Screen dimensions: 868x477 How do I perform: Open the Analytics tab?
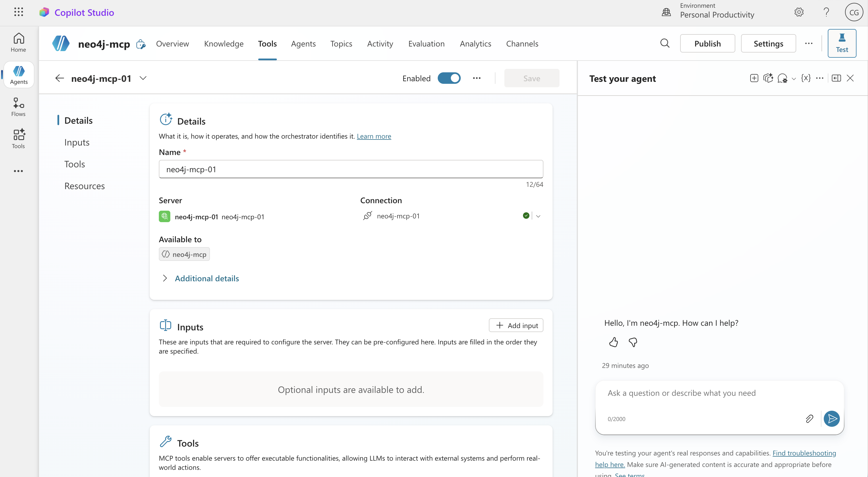(x=475, y=43)
